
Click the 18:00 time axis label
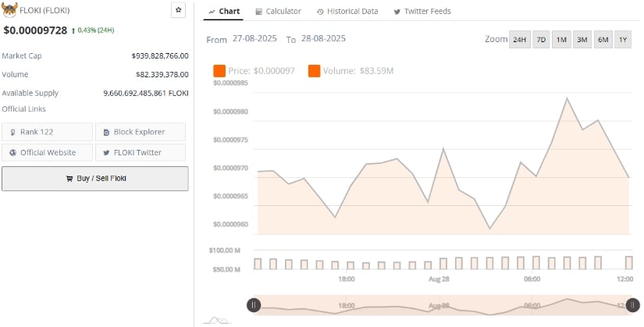pos(347,279)
